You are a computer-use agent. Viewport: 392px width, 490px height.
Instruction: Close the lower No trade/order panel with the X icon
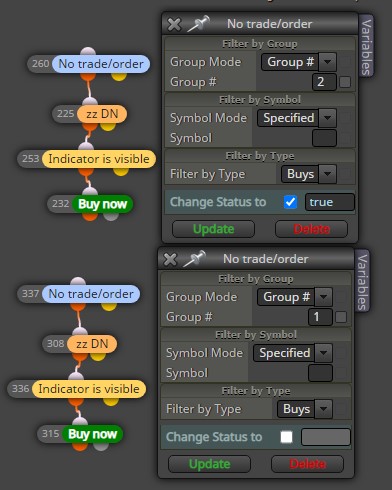[170, 259]
